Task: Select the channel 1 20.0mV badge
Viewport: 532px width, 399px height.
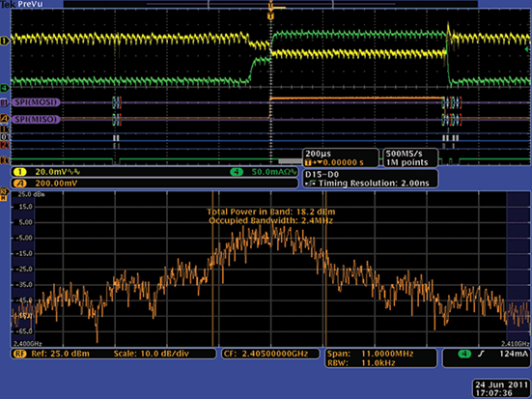Action: (x=19, y=172)
